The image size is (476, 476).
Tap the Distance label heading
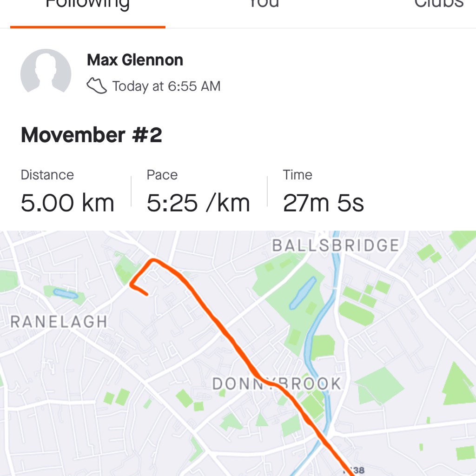[47, 175]
